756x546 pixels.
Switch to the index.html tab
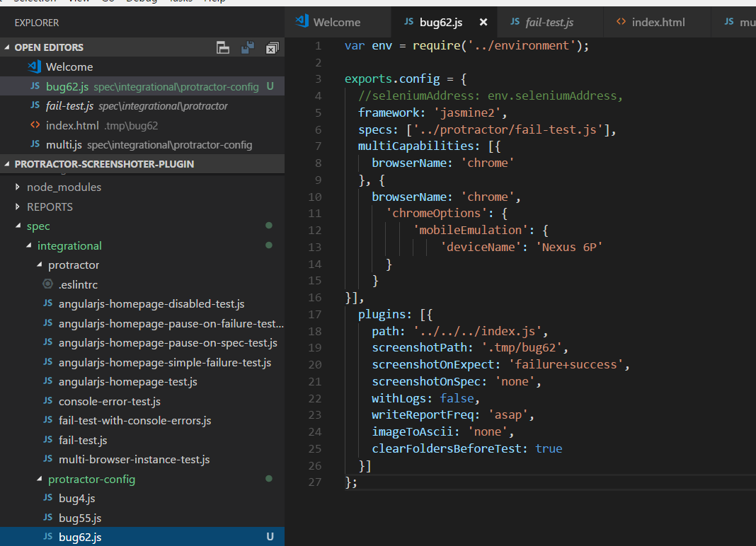(x=658, y=22)
